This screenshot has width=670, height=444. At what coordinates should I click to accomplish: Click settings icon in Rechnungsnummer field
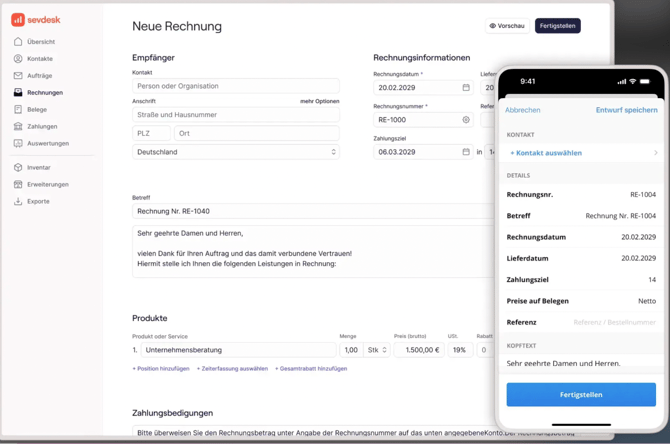466,120
